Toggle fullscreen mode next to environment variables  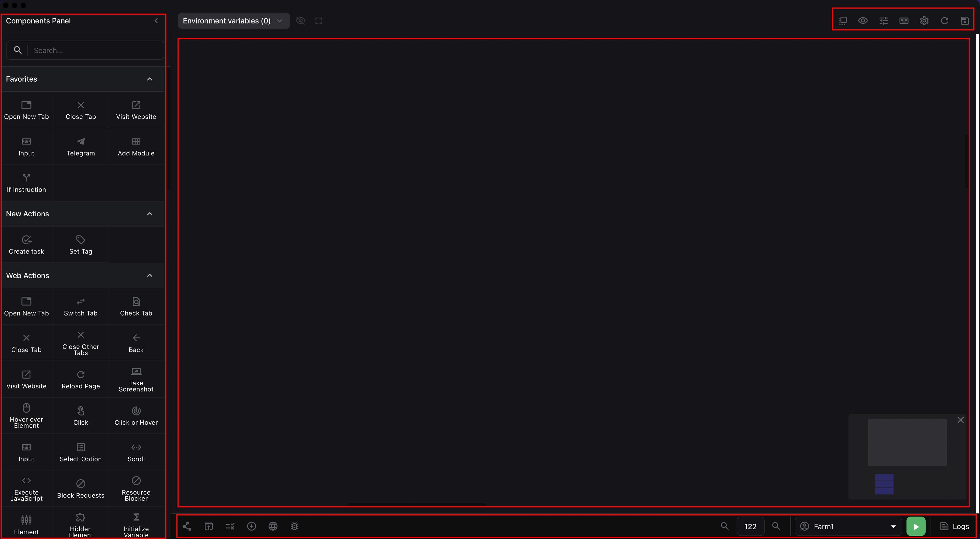tap(319, 21)
